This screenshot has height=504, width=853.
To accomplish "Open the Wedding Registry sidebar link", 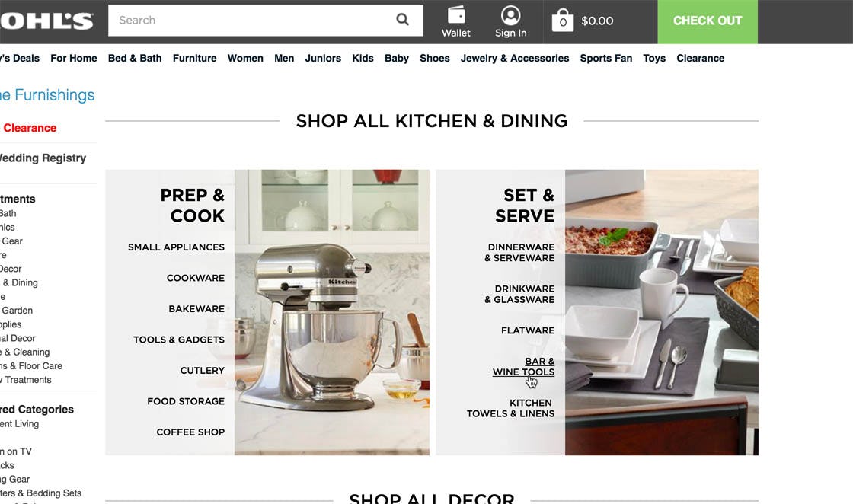I will click(x=43, y=158).
